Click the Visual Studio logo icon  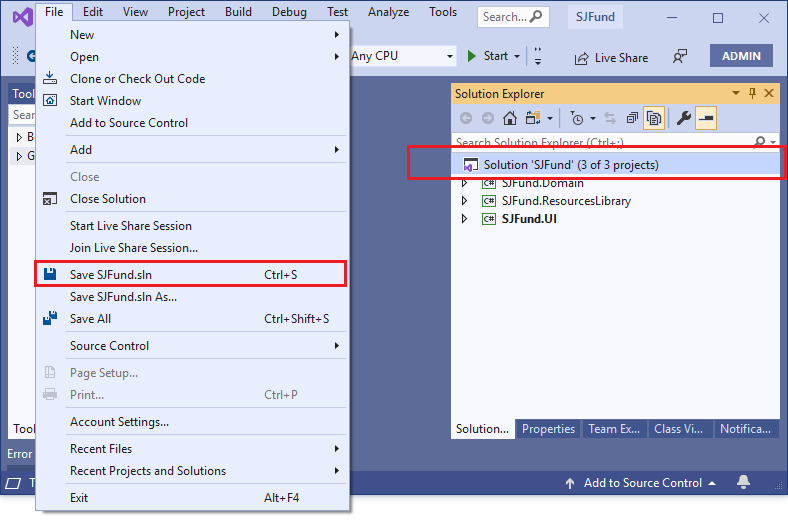(x=22, y=16)
